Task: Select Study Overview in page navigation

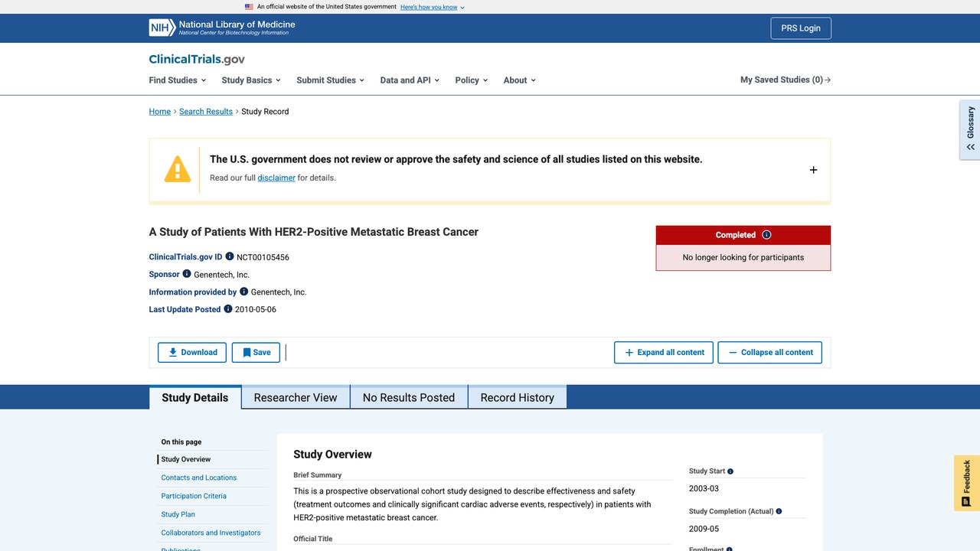Action: point(186,459)
